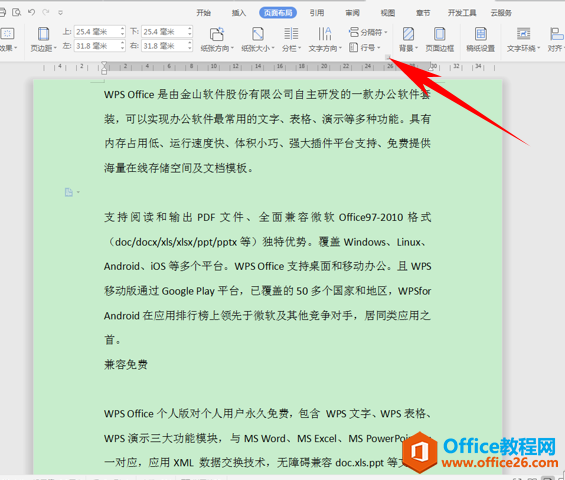The image size is (565, 480).
Task: Expand the 文字方向 dropdown
Action: click(340, 48)
